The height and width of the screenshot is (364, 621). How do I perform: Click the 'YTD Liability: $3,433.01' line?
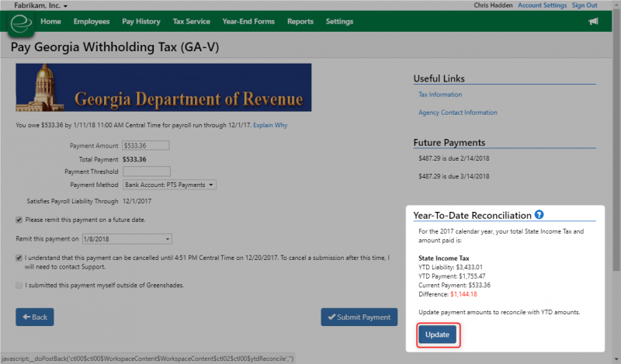(450, 267)
